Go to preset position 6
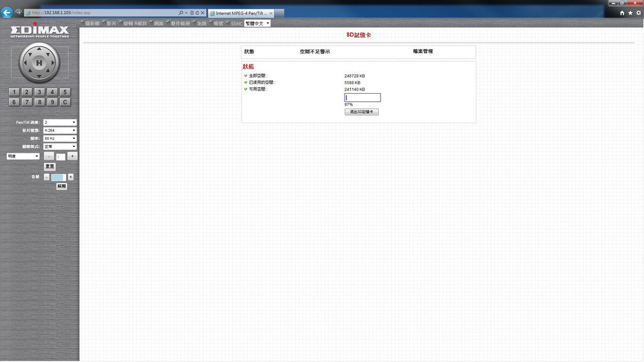The height and width of the screenshot is (362, 644). tap(14, 102)
